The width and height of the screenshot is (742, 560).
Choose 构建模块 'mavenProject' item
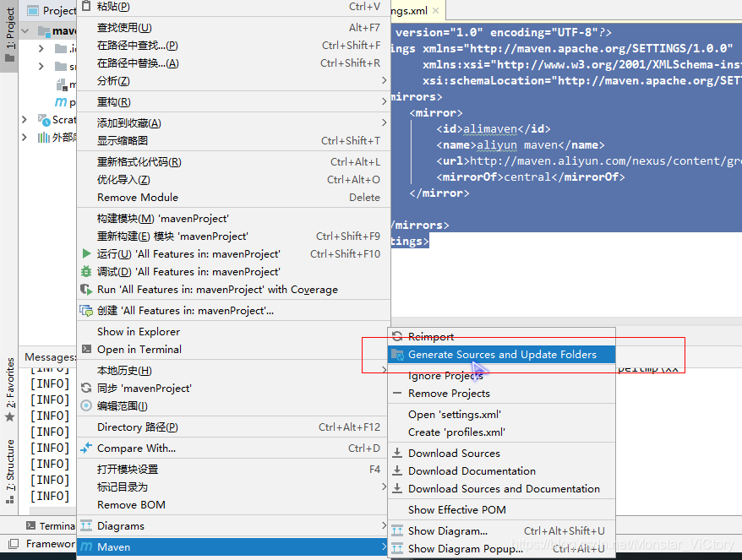(234, 219)
